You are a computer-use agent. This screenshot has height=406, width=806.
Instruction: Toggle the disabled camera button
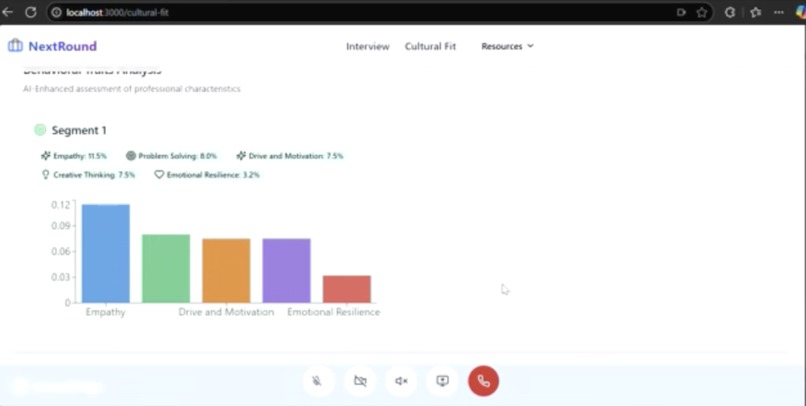(360, 381)
